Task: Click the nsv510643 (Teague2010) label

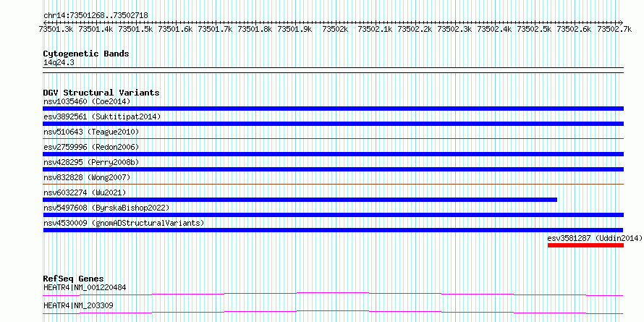Action: [x=91, y=132]
